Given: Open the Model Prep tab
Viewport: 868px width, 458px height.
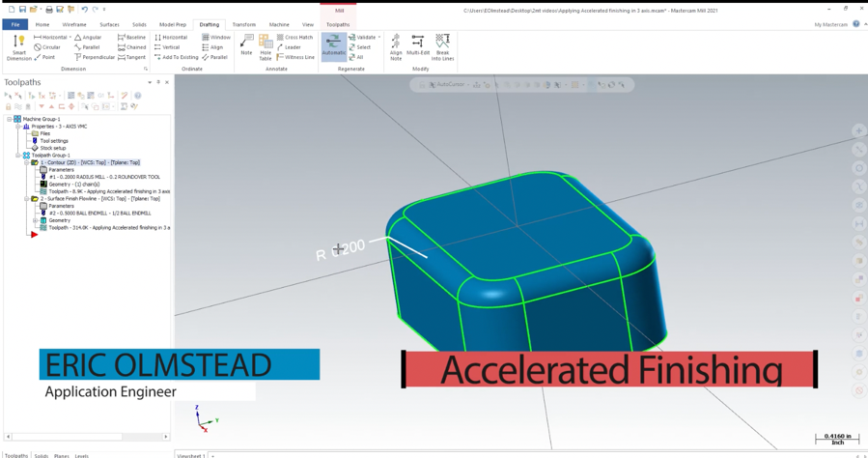Looking at the screenshot, I should (x=173, y=24).
